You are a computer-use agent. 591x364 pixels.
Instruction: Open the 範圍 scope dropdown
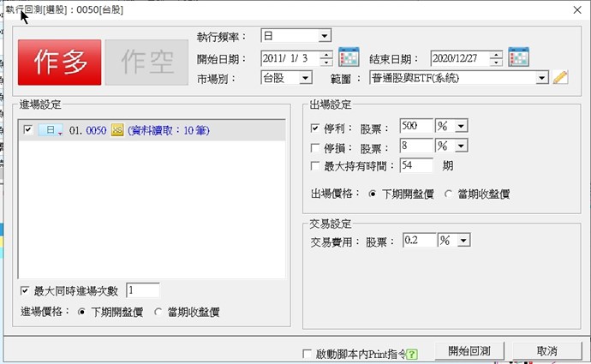click(x=541, y=78)
